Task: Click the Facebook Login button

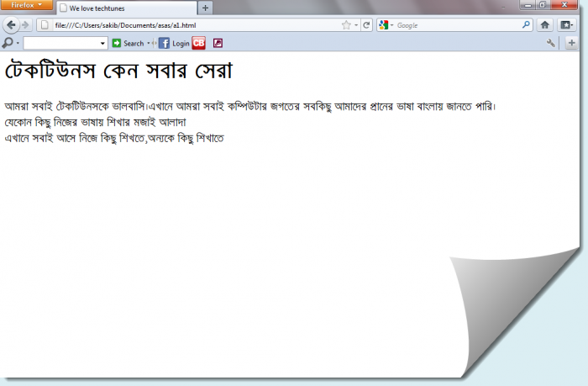Action: tap(174, 43)
